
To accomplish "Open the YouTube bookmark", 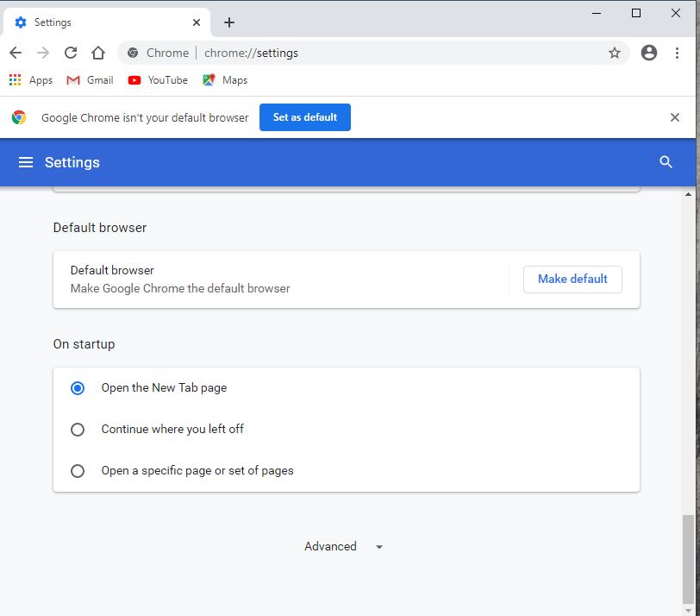I will [158, 80].
